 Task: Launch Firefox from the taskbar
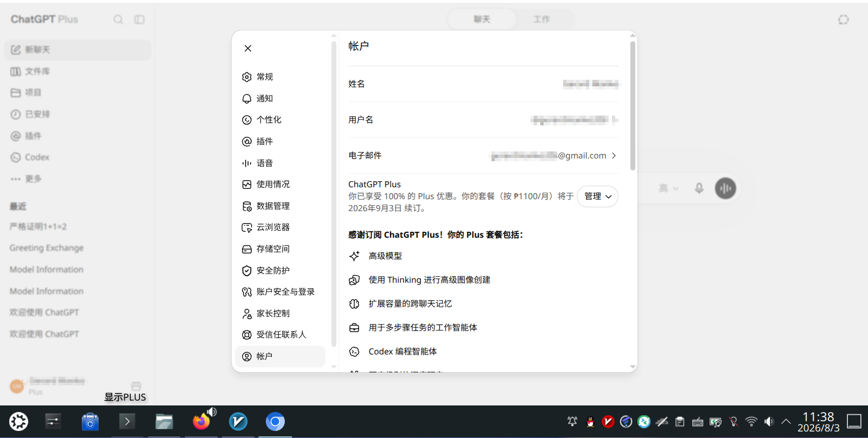[201, 422]
